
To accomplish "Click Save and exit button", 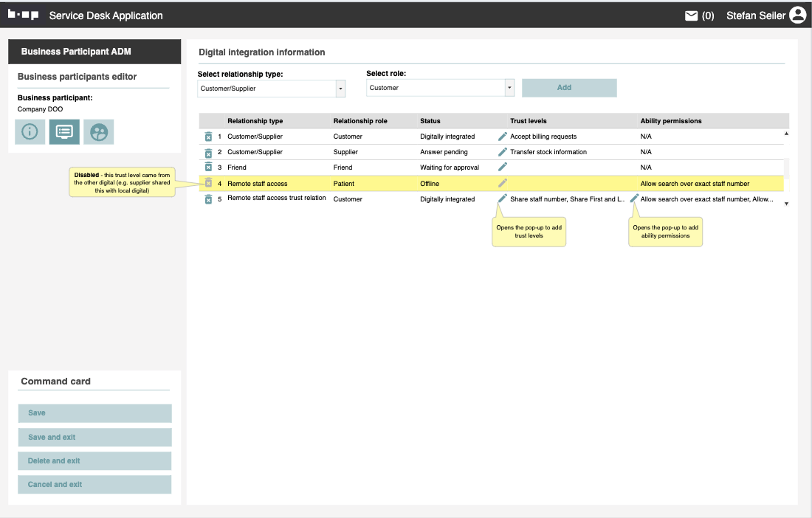I will tap(94, 438).
